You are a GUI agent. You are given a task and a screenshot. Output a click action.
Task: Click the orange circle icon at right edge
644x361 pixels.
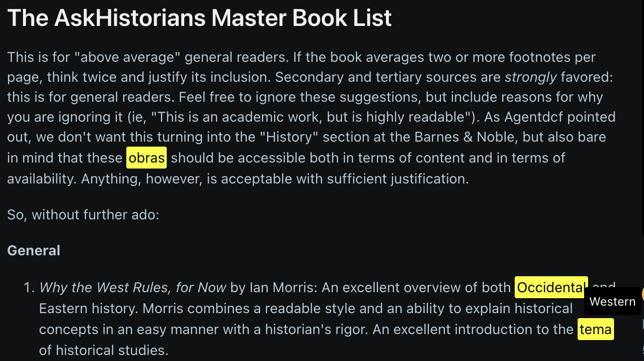pos(643,294)
